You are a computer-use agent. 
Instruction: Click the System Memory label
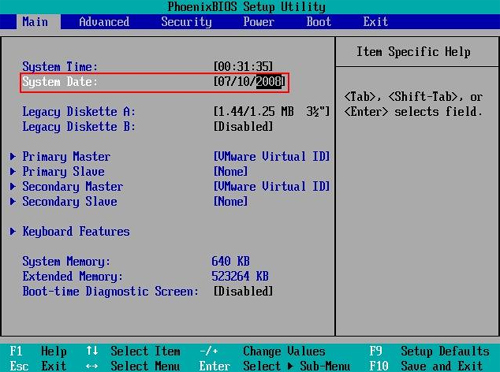[66, 262]
